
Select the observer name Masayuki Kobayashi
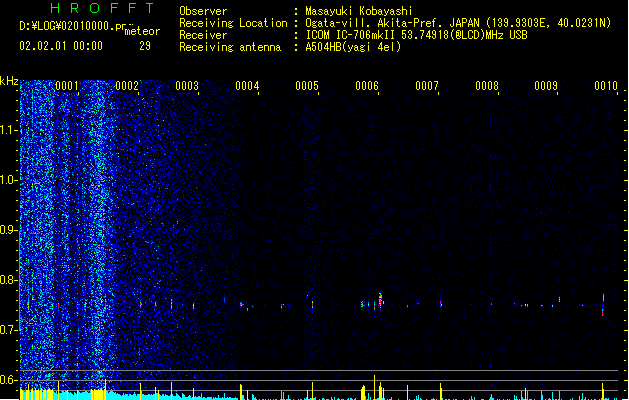pos(359,11)
